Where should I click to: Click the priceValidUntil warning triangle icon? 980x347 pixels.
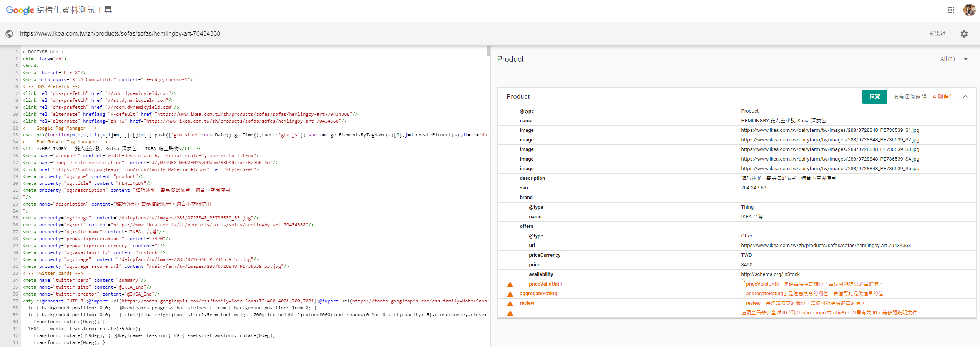click(x=510, y=284)
